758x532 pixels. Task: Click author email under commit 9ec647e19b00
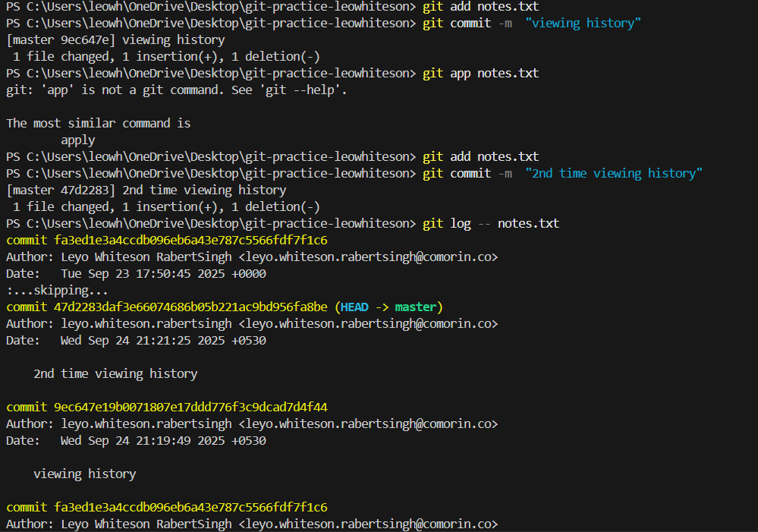tap(368, 424)
